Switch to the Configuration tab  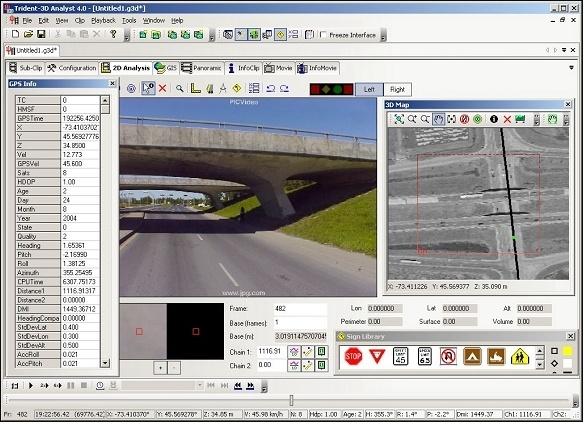pos(72,68)
